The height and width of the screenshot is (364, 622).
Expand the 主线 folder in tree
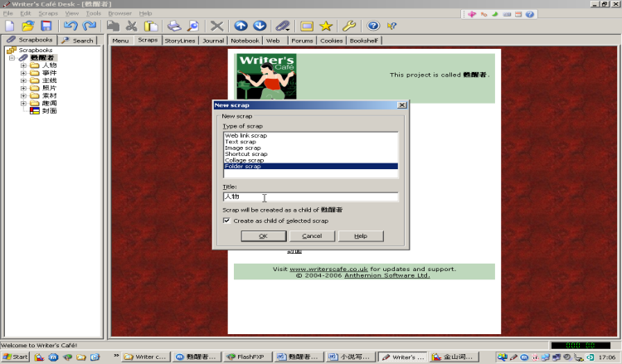pyautogui.click(x=23, y=80)
